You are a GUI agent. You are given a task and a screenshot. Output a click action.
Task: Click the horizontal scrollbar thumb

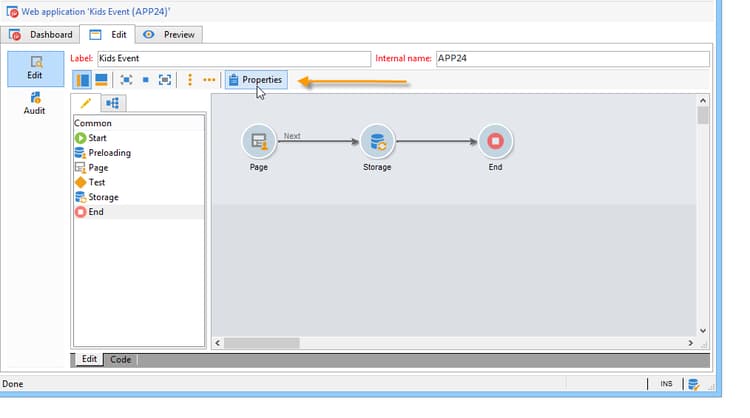[262, 343]
